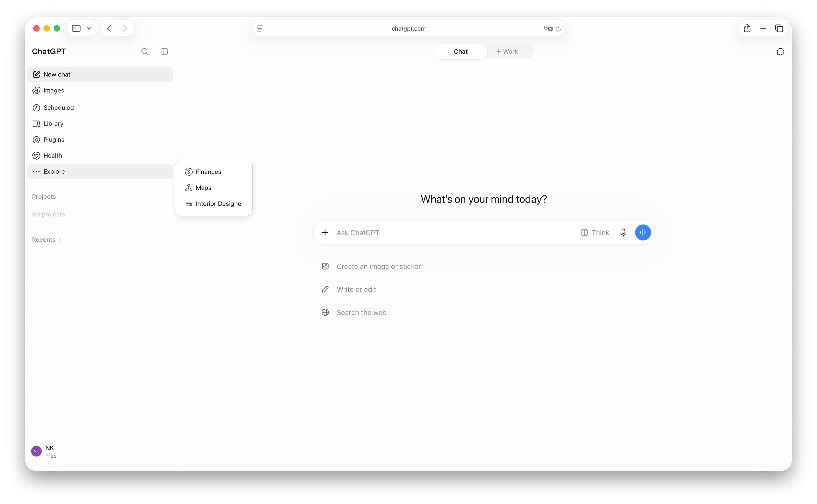Toggle Think mode in composer
Screen dimensions: 817x504
tap(595, 233)
